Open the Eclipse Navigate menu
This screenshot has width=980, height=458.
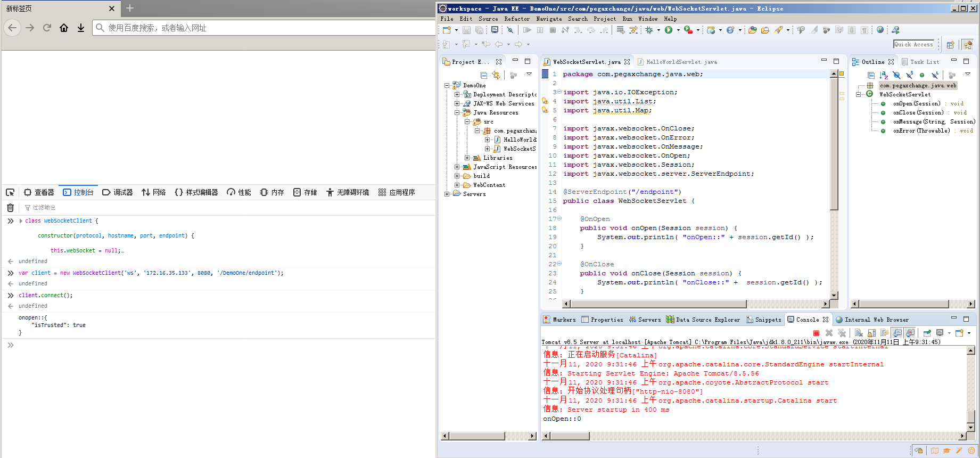(549, 19)
